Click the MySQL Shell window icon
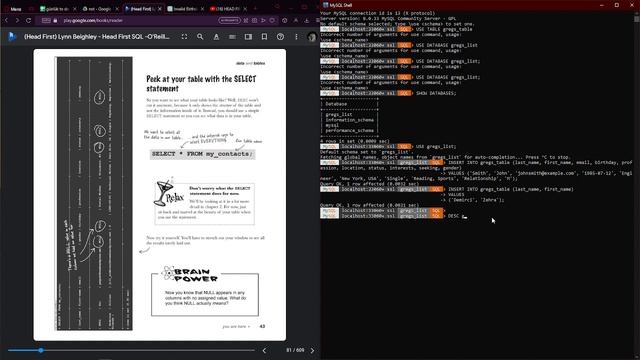 tap(325, 5)
